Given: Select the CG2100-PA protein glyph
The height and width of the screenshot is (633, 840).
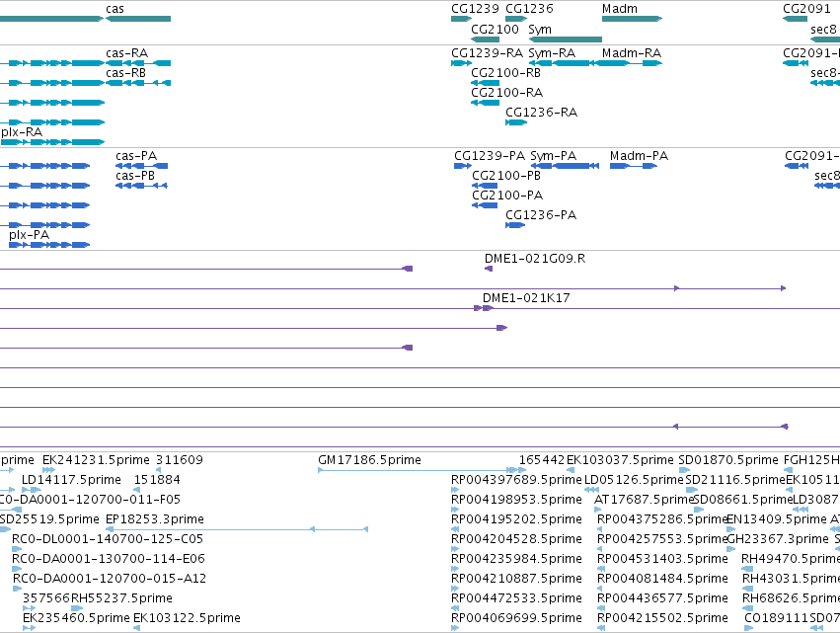Looking at the screenshot, I should click(x=485, y=205).
